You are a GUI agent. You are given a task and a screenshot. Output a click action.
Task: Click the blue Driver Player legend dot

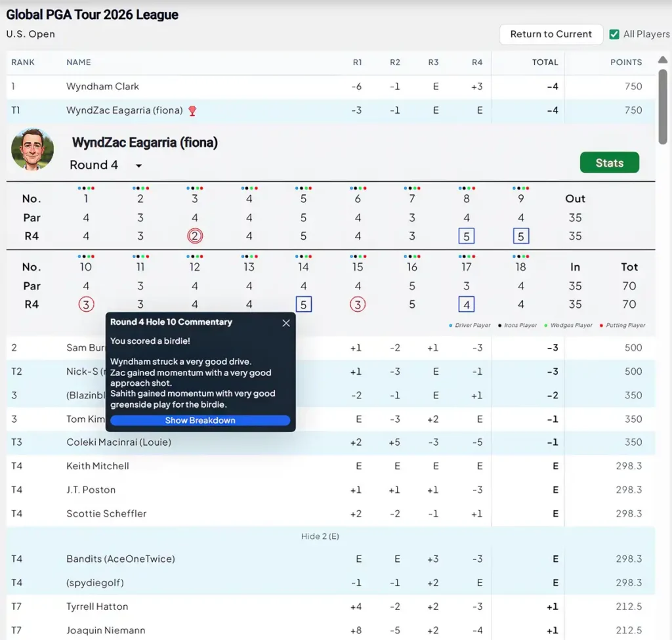click(x=450, y=326)
